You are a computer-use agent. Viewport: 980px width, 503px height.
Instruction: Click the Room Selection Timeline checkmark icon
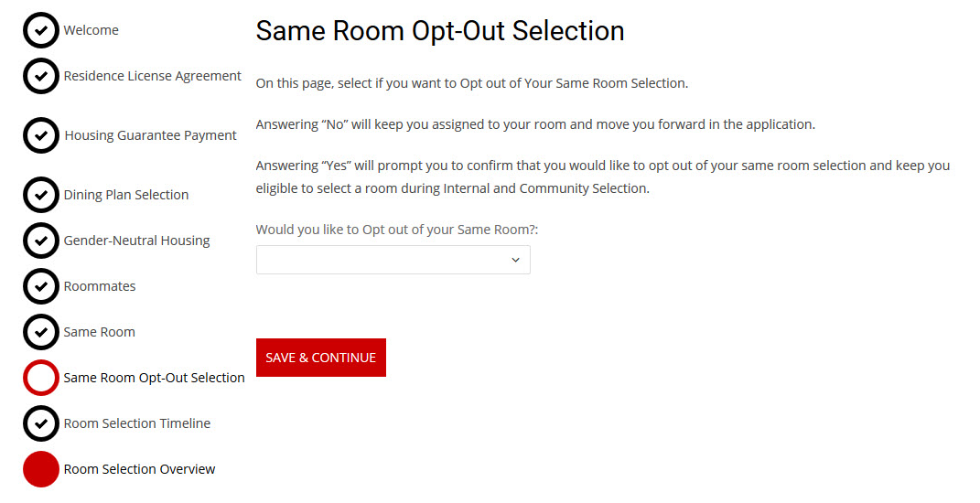pos(41,423)
